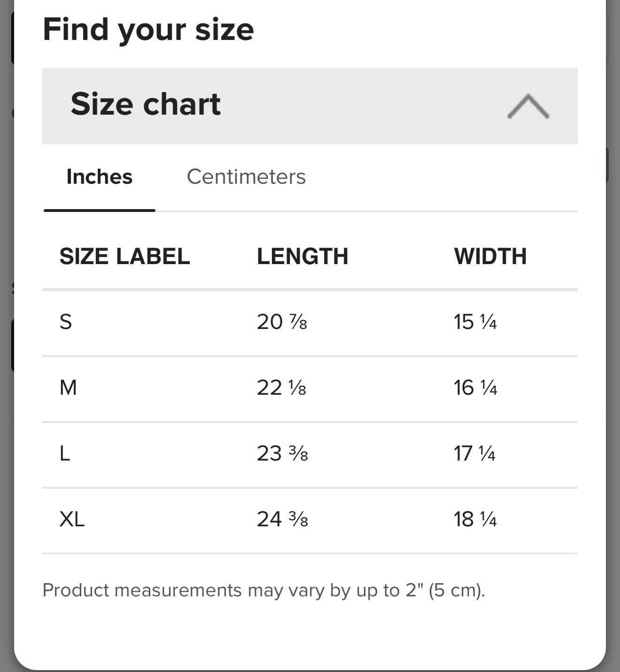Click the Find your size heading
This screenshot has height=672, width=620.
(148, 30)
